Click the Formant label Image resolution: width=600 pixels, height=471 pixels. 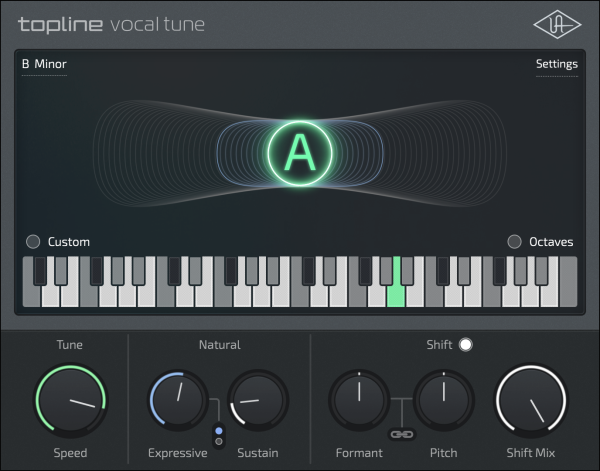(x=359, y=453)
